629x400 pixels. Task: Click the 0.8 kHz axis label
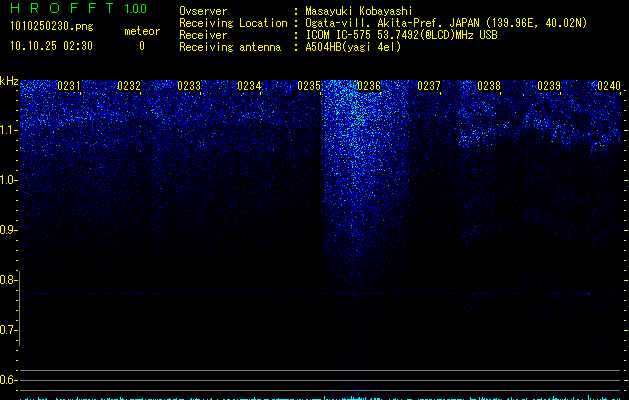pos(8,280)
